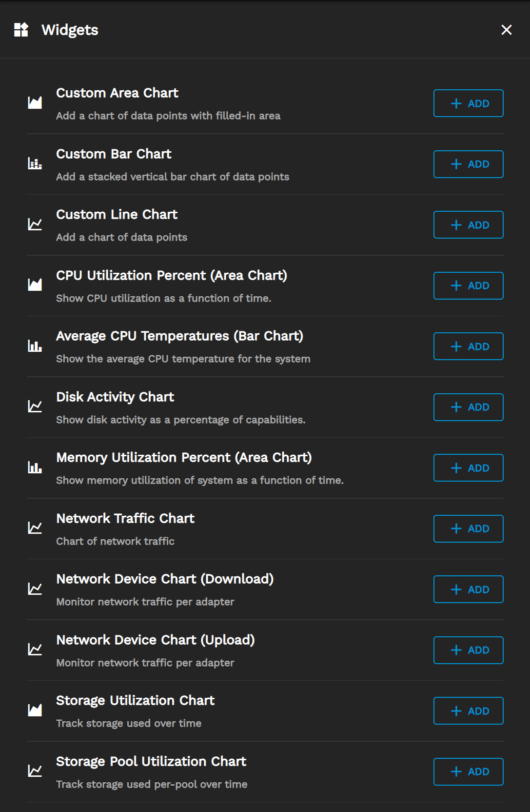
Task: Click the Average CPU Temperatures bar icon
Action: point(35,346)
